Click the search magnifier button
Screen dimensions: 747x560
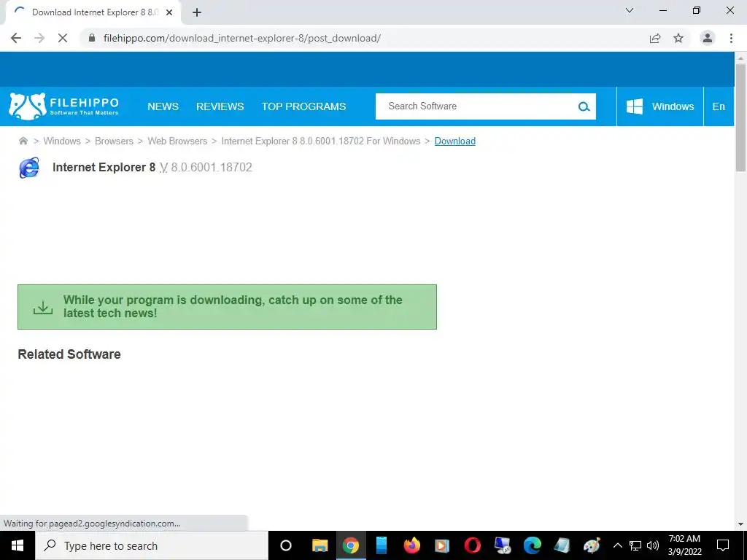click(584, 106)
